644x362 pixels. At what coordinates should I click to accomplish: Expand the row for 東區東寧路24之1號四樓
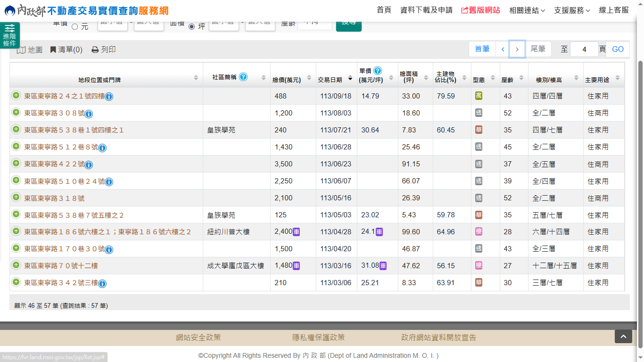[16, 96]
